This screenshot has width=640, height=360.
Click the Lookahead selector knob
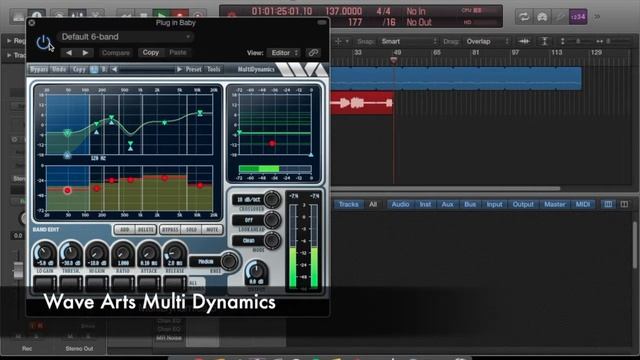pos(271,220)
